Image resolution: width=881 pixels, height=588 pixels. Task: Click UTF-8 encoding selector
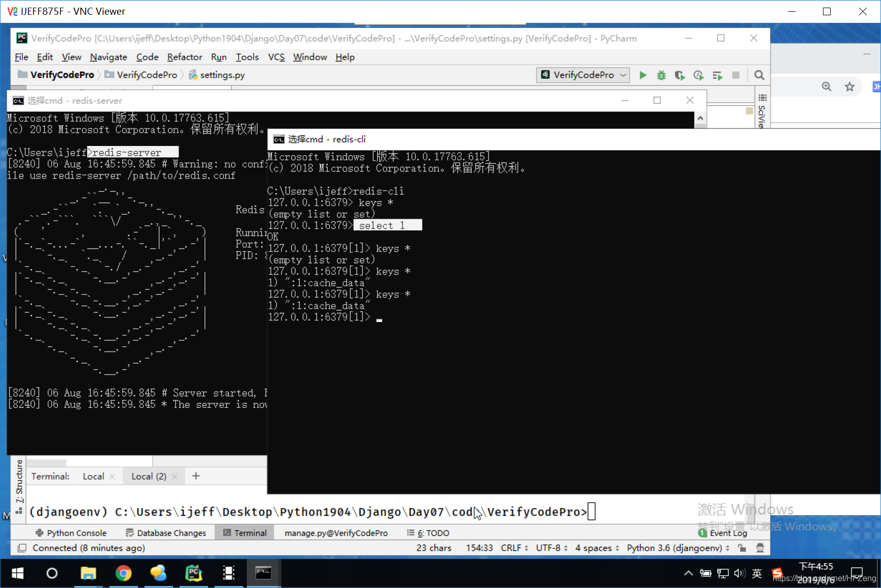pos(552,548)
